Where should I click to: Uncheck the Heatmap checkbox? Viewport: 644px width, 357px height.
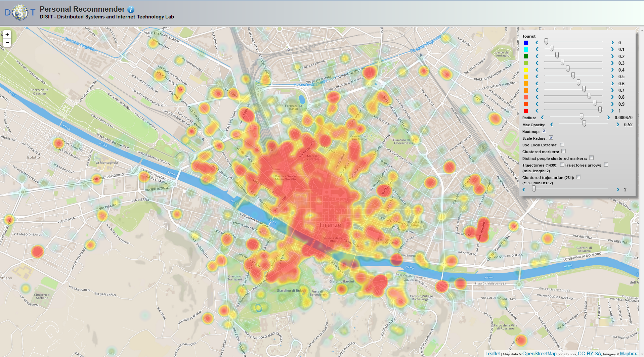[544, 131]
